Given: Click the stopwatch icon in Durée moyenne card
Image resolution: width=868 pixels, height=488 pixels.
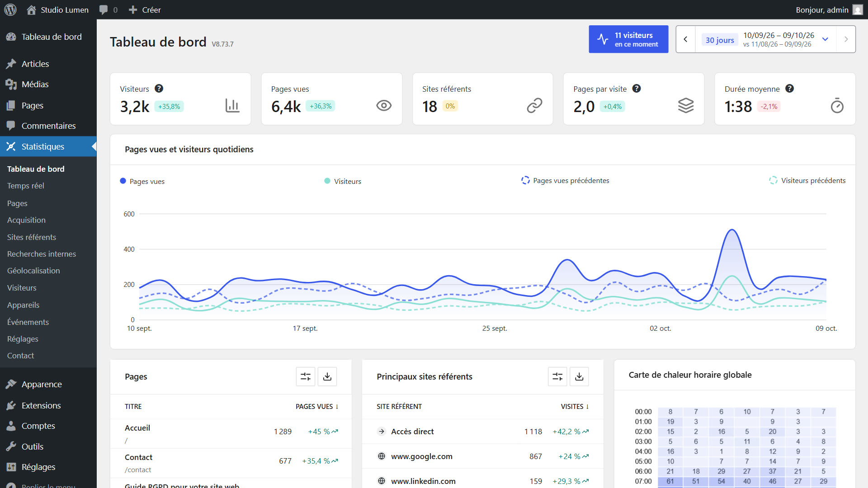Looking at the screenshot, I should tap(837, 106).
